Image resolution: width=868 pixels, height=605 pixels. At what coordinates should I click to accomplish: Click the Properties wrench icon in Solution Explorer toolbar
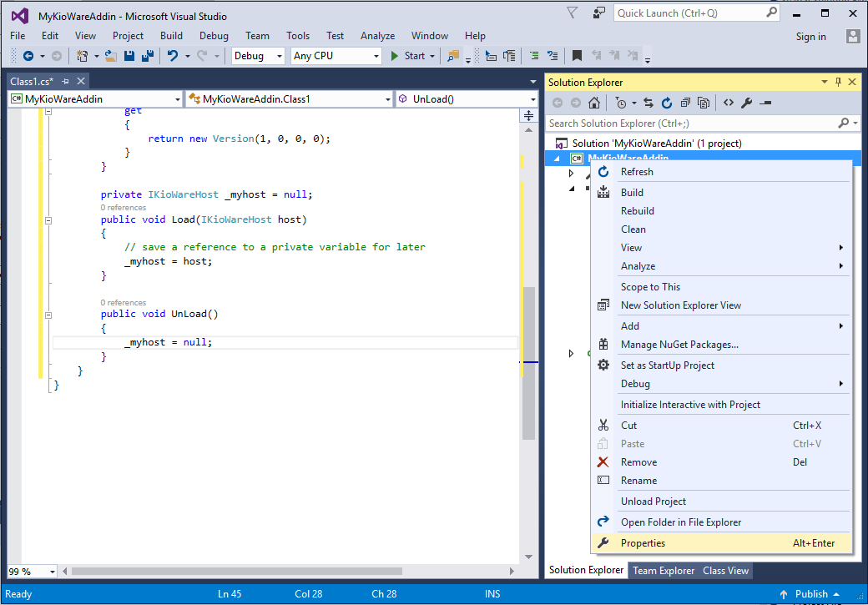[747, 103]
